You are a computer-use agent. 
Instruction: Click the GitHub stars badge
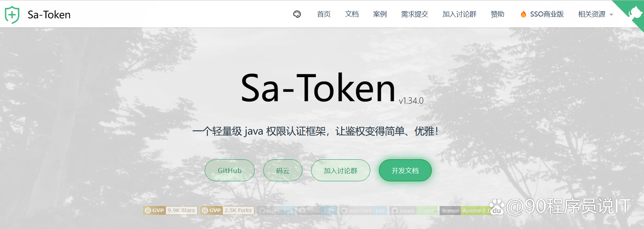[x=276, y=211]
